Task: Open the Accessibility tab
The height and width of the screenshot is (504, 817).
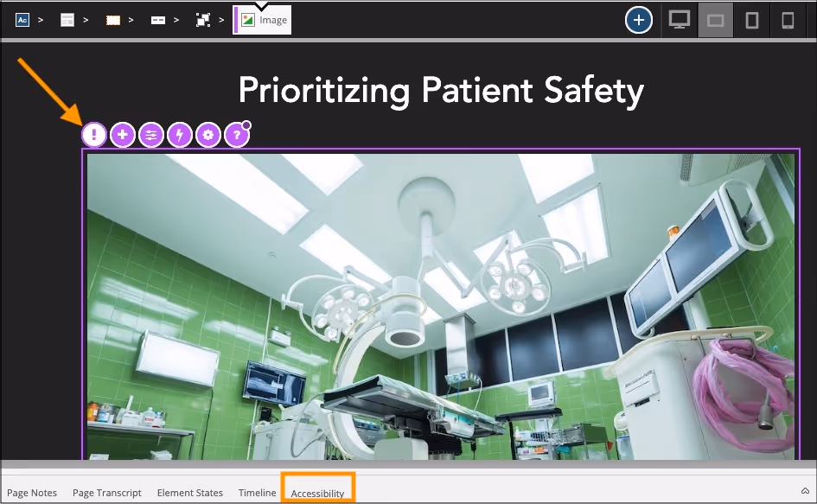Action: point(318,493)
